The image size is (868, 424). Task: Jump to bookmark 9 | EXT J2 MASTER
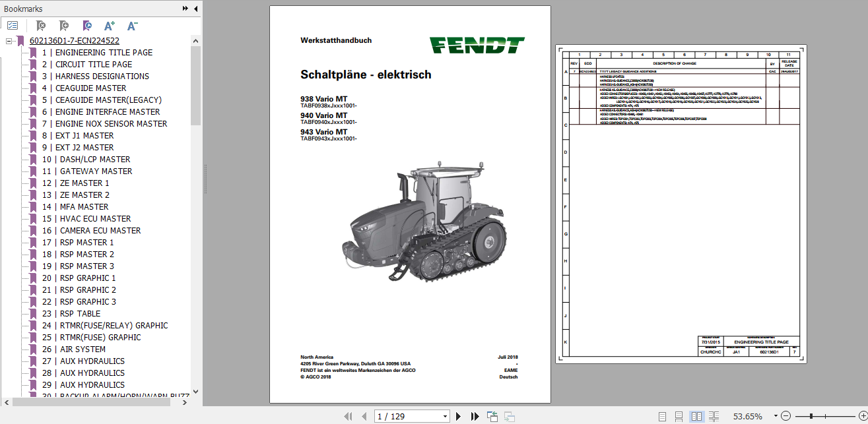pyautogui.click(x=78, y=148)
